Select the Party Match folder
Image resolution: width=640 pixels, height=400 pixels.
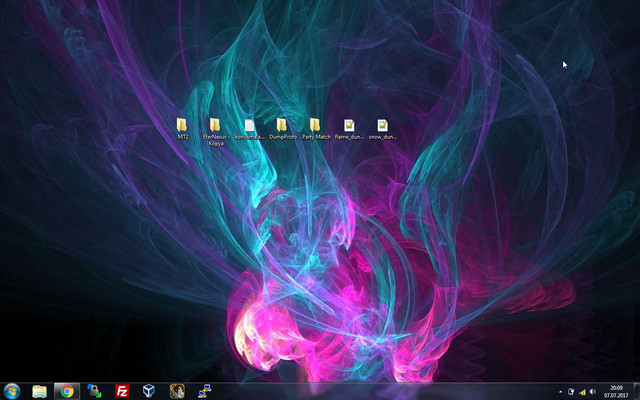pyautogui.click(x=316, y=129)
